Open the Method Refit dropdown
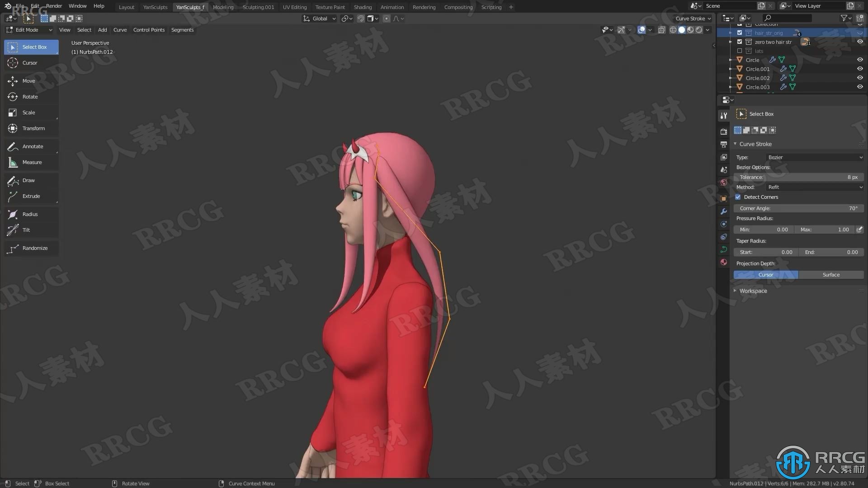 (815, 187)
